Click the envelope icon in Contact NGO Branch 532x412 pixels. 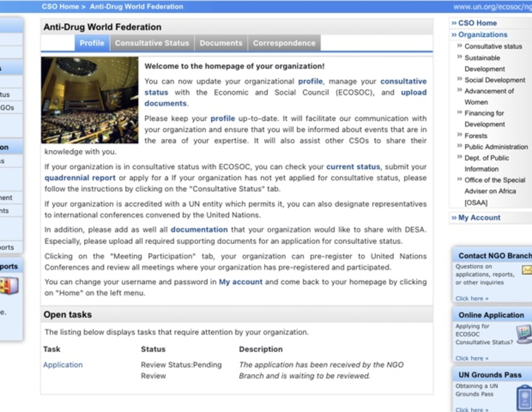point(527,270)
